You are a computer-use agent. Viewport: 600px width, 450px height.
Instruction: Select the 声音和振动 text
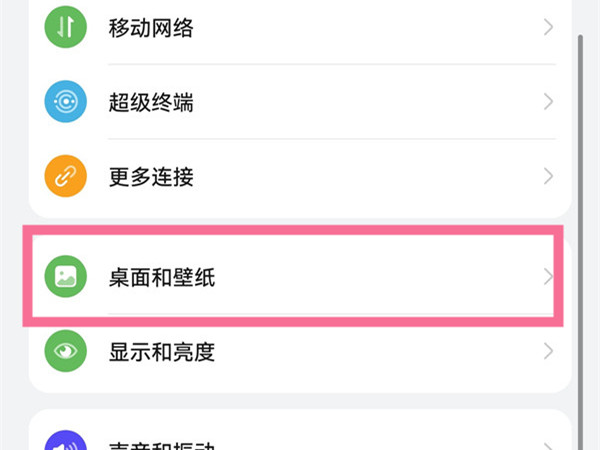click(x=161, y=443)
